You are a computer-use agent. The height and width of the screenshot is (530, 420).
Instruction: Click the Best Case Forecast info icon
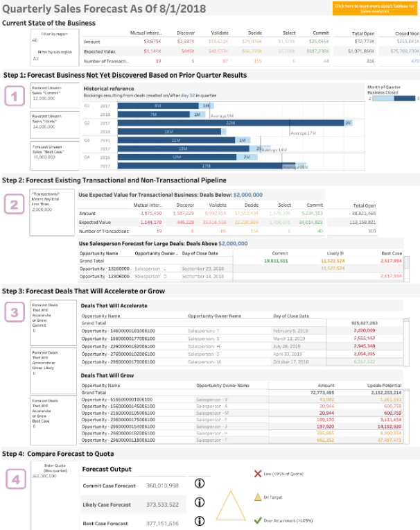point(200,521)
